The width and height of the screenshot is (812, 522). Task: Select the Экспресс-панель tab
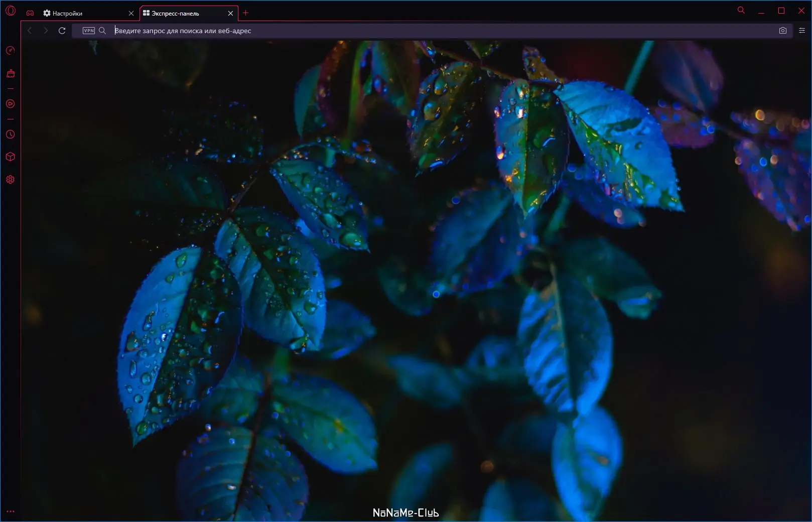(x=188, y=14)
